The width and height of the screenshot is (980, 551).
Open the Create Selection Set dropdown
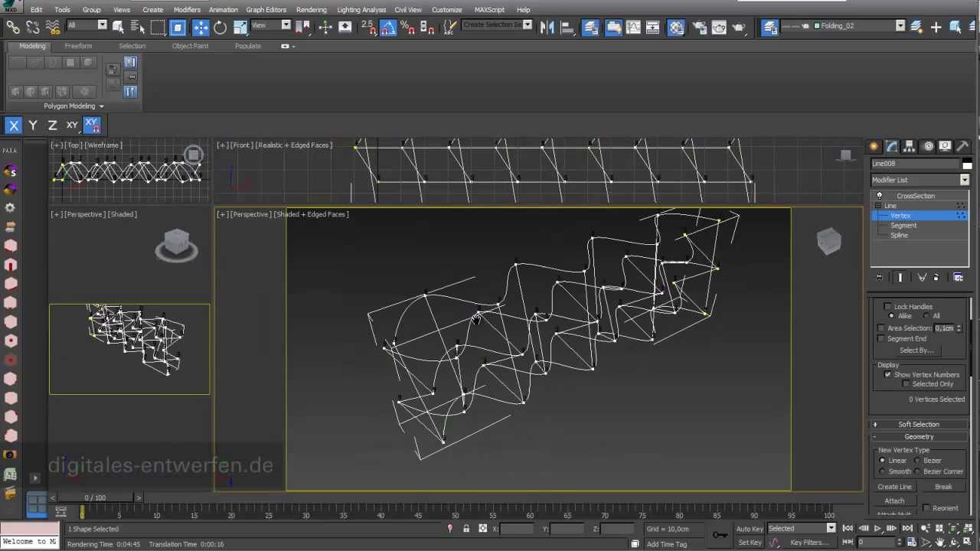[528, 25]
